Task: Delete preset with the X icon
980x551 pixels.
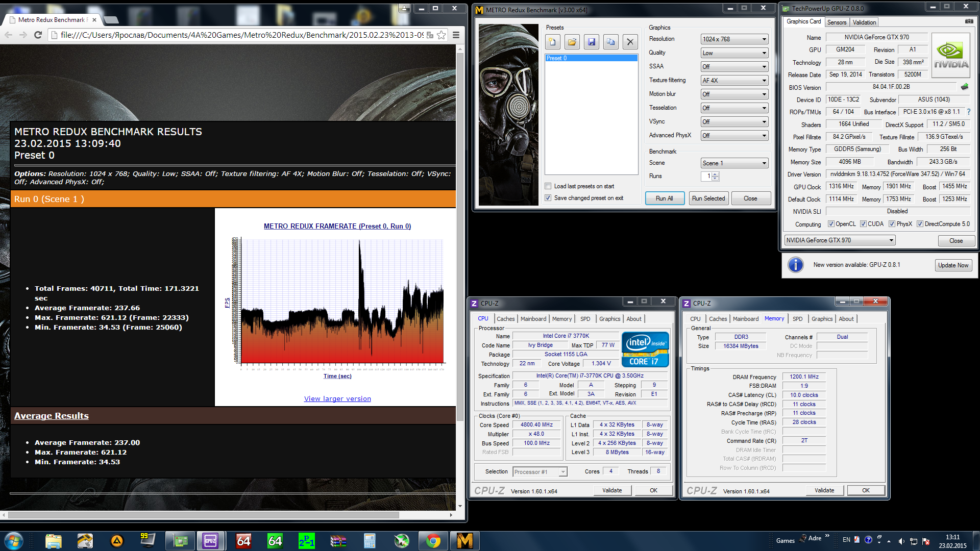Action: tap(630, 42)
